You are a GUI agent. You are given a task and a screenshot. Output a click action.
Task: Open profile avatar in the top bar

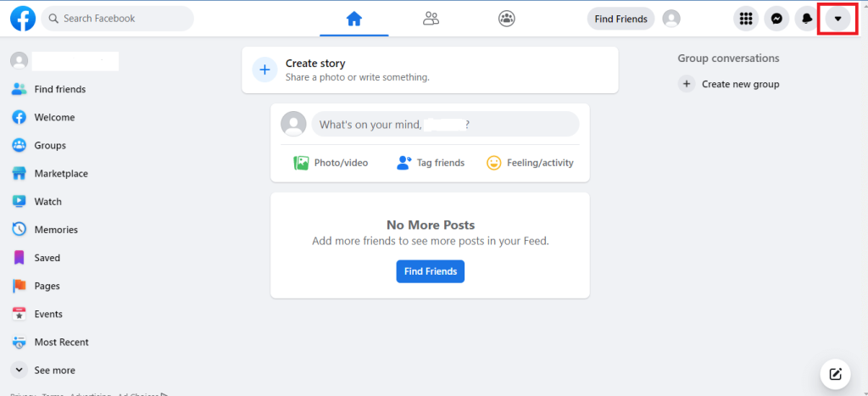point(671,19)
